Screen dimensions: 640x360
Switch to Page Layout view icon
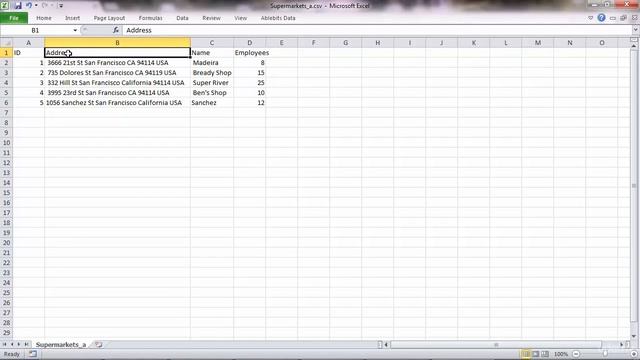point(536,354)
